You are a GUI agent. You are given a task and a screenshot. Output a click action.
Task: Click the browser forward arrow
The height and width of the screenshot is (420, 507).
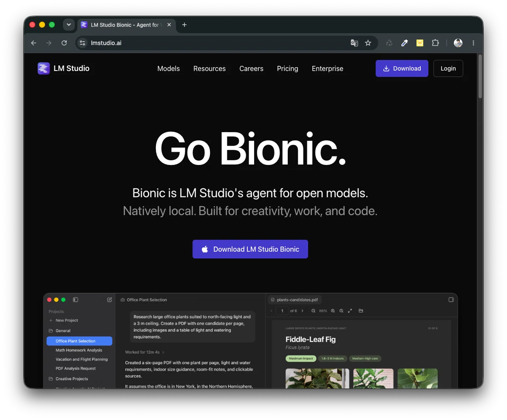point(49,43)
